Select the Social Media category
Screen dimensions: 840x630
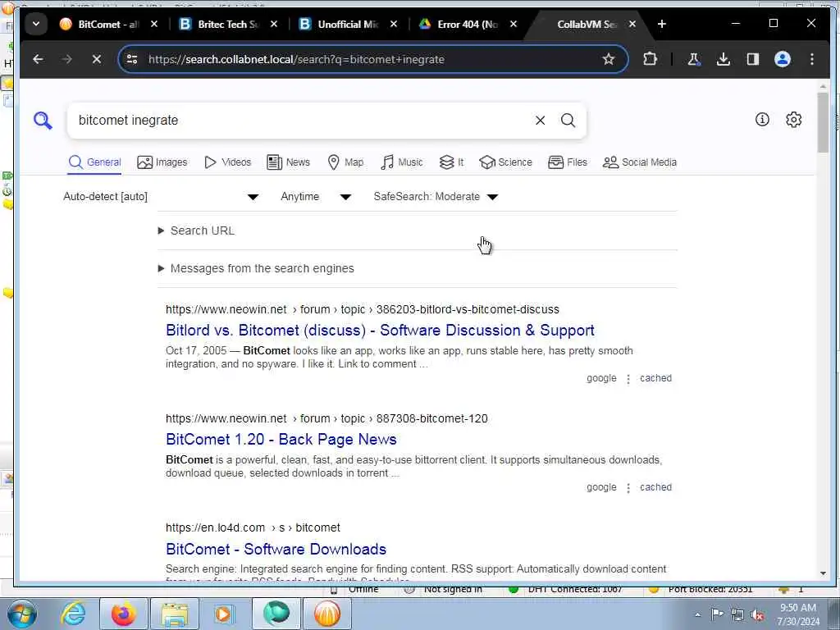(640, 162)
